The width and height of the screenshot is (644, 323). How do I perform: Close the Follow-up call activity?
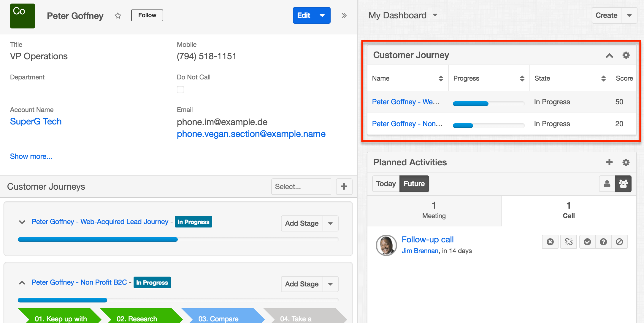550,242
